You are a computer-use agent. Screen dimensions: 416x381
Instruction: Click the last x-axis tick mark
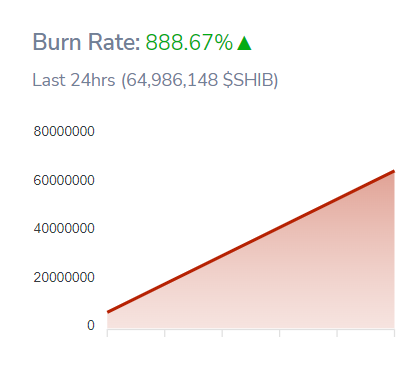click(394, 333)
